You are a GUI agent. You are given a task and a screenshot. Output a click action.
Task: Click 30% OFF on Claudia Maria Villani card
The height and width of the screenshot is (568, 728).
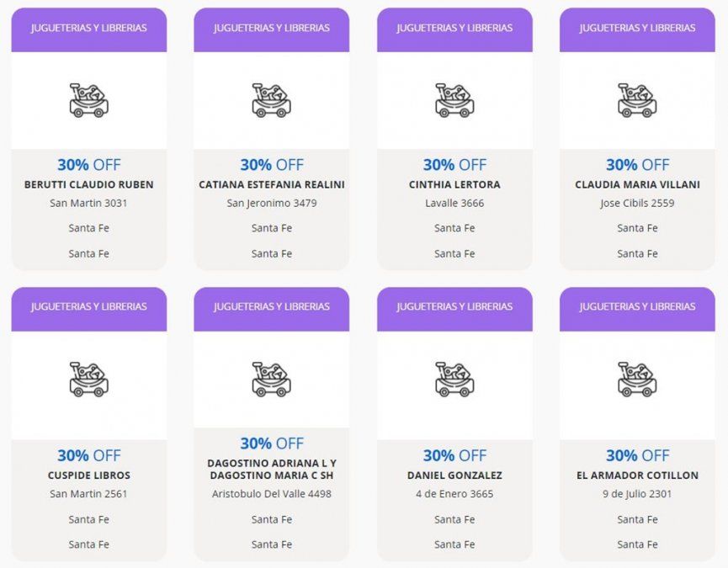pyautogui.click(x=637, y=165)
